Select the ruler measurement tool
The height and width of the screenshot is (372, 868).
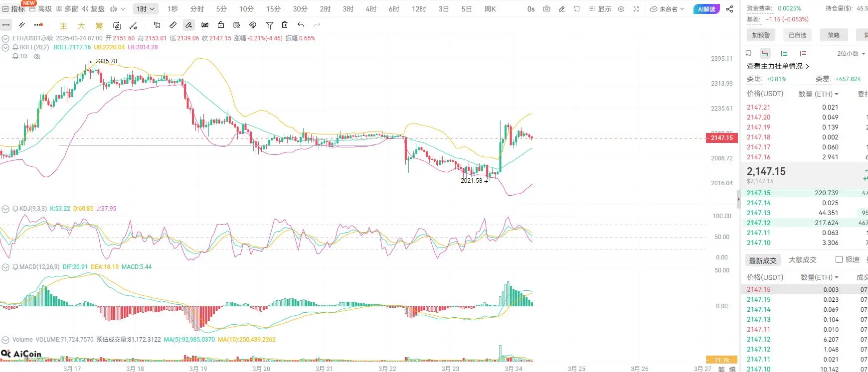pyautogui.click(x=173, y=25)
